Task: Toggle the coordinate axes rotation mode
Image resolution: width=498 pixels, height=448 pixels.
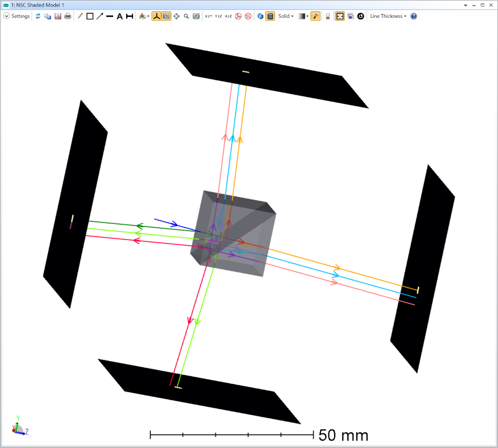Action: (x=156, y=16)
